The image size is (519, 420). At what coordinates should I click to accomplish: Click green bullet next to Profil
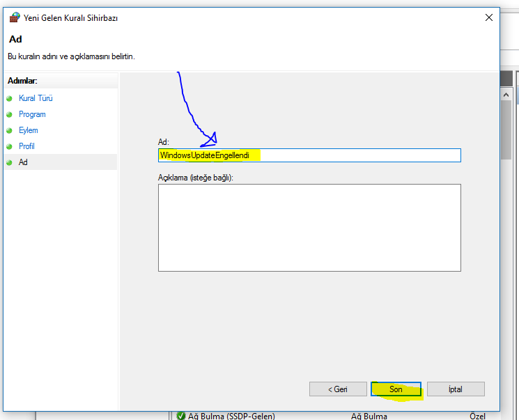(9, 146)
